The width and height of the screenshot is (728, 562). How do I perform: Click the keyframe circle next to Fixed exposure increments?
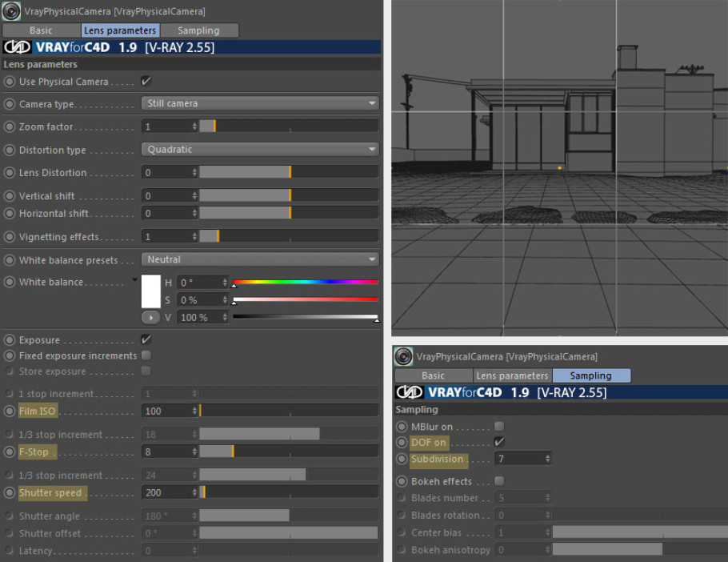10,355
